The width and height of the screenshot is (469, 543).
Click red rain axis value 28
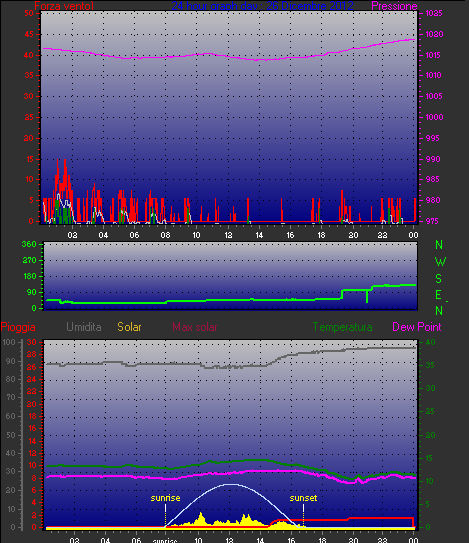pyautogui.click(x=32, y=355)
